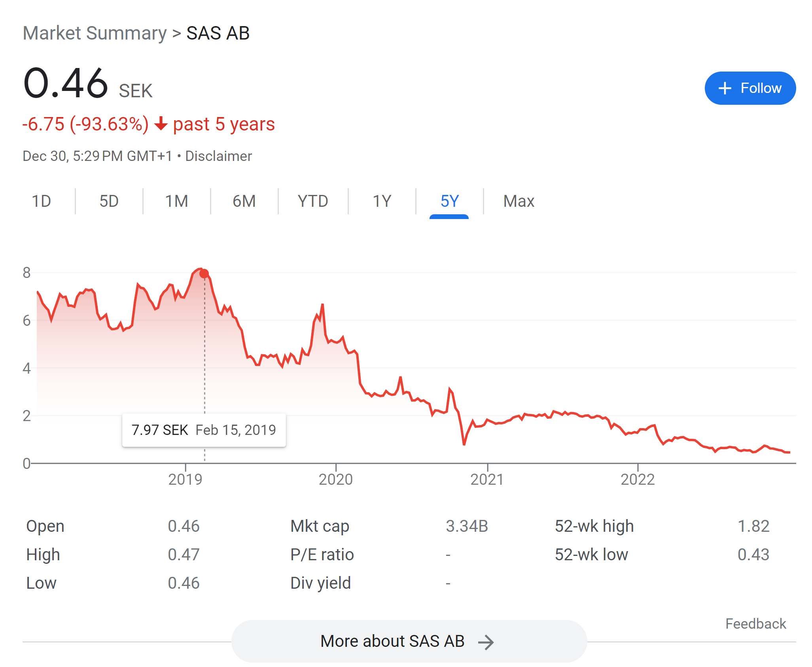Click the 2020 label on chart axis

(x=335, y=479)
